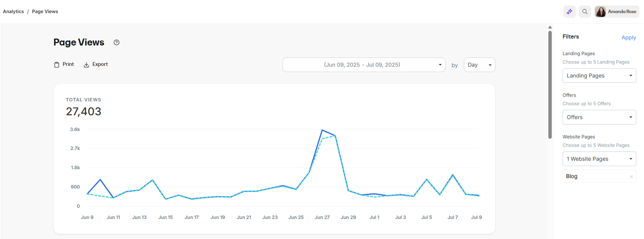Click Page Views breadcrumb
The image size is (644, 239).
(x=45, y=12)
